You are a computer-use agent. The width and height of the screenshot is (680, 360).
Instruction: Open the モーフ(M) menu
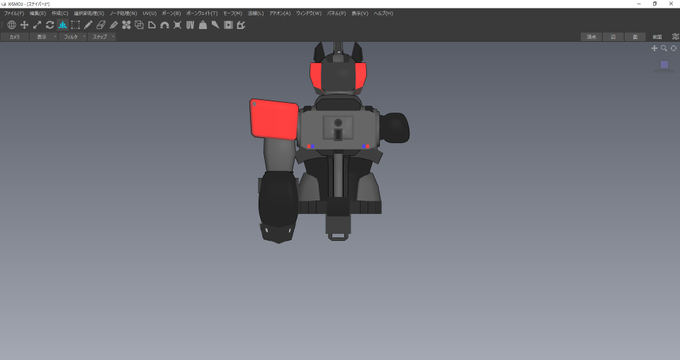233,13
